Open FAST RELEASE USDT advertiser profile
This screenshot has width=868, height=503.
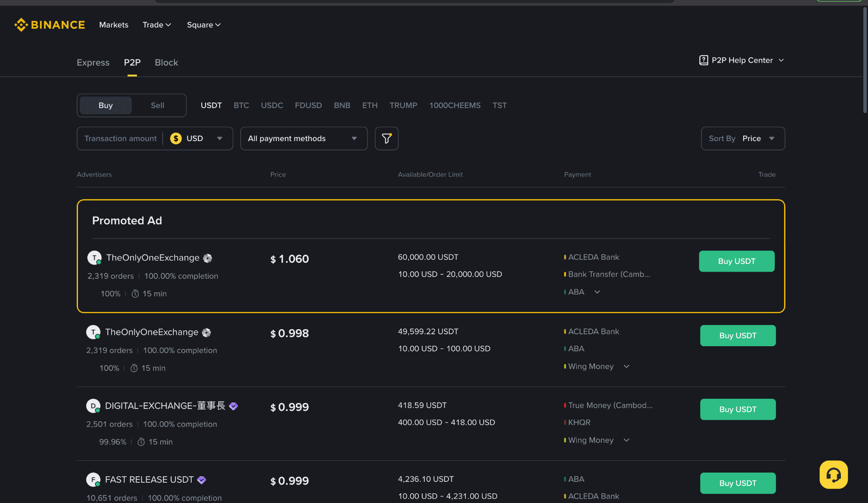pos(149,480)
